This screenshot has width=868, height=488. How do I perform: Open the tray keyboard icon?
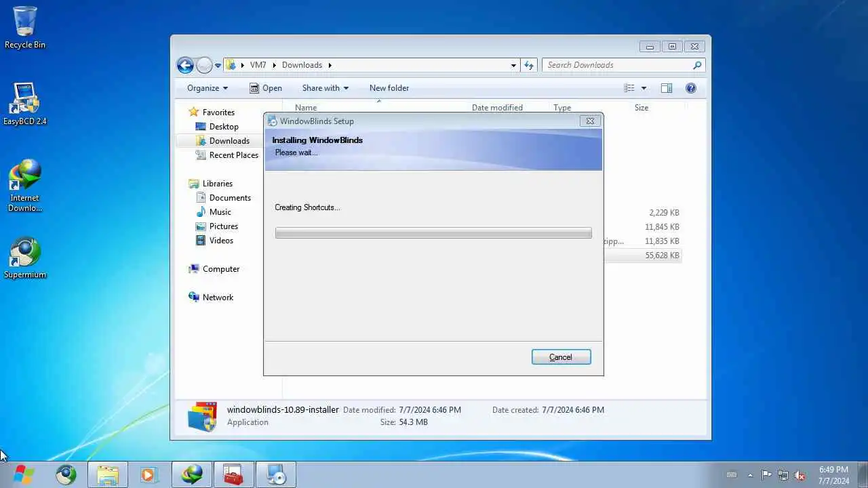732,475
